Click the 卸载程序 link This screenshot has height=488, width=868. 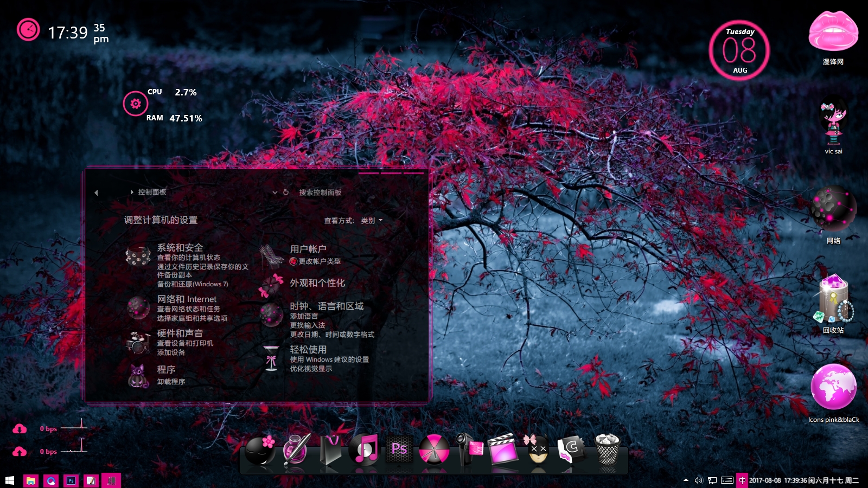click(171, 382)
